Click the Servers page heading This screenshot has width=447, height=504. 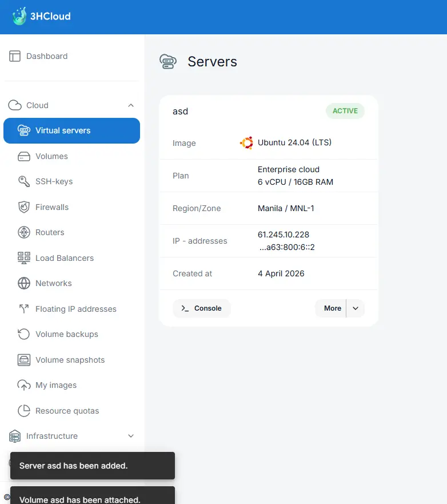coord(212,61)
